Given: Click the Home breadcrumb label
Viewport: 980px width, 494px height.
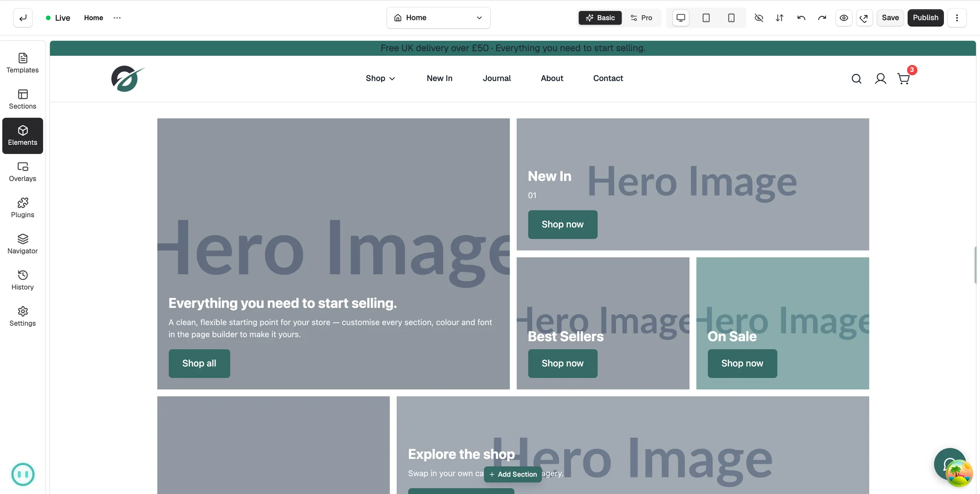Looking at the screenshot, I should (x=93, y=18).
